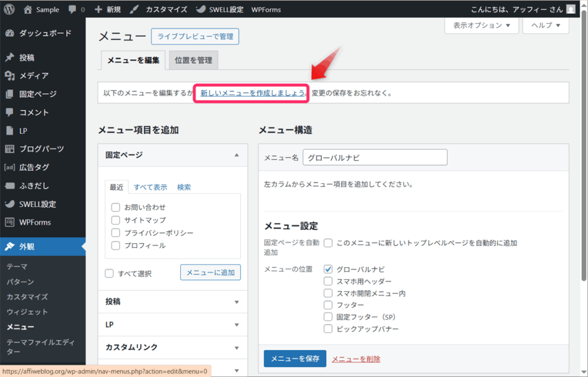The width and height of the screenshot is (588, 377).
Task: Check the ピックアップバナー checkbox
Action: (x=328, y=329)
